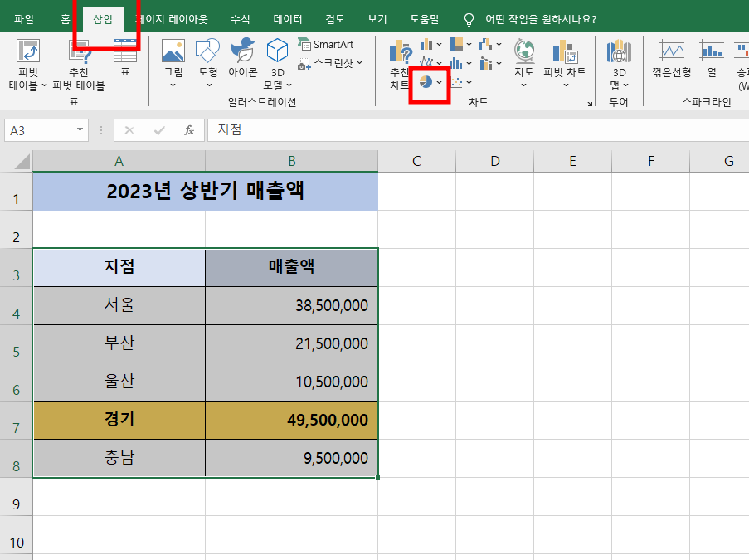Viewport: 749px width, 560px height.
Task: Insert a hierarchy (treemap) chart
Action: (x=456, y=45)
